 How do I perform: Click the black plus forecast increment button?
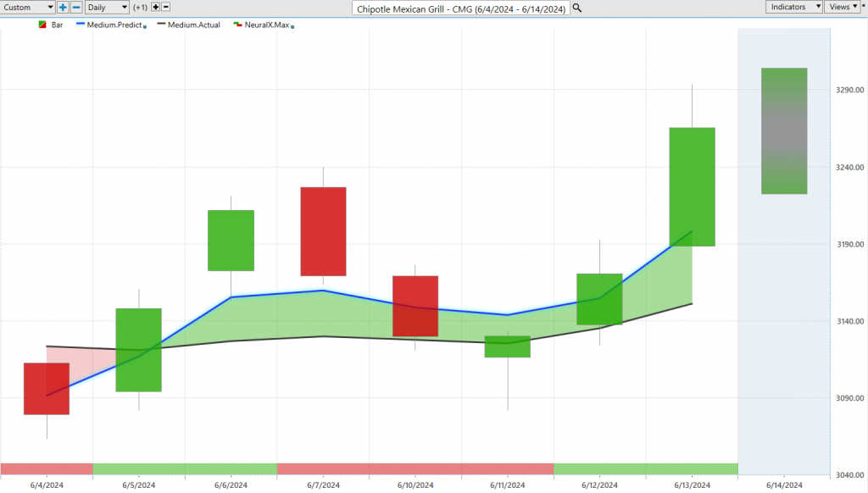(155, 8)
